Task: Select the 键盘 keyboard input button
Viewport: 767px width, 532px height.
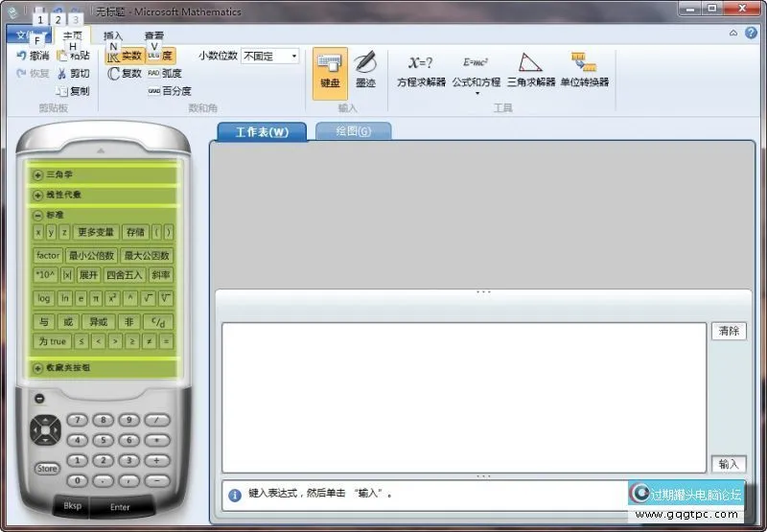Action: point(329,70)
